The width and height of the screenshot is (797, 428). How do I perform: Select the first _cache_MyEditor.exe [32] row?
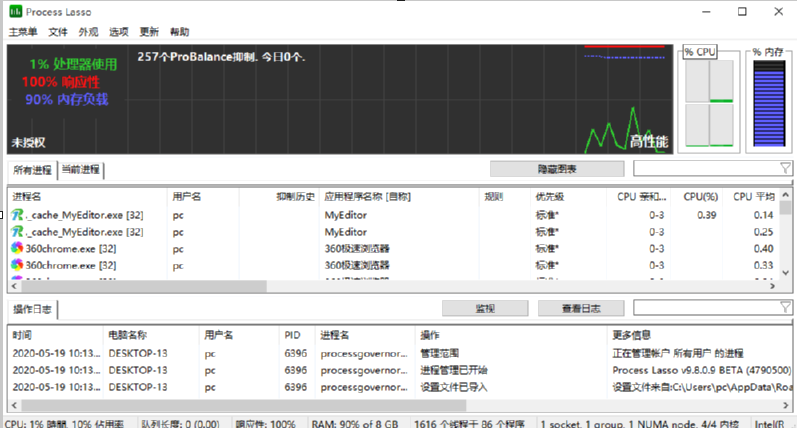coord(393,215)
